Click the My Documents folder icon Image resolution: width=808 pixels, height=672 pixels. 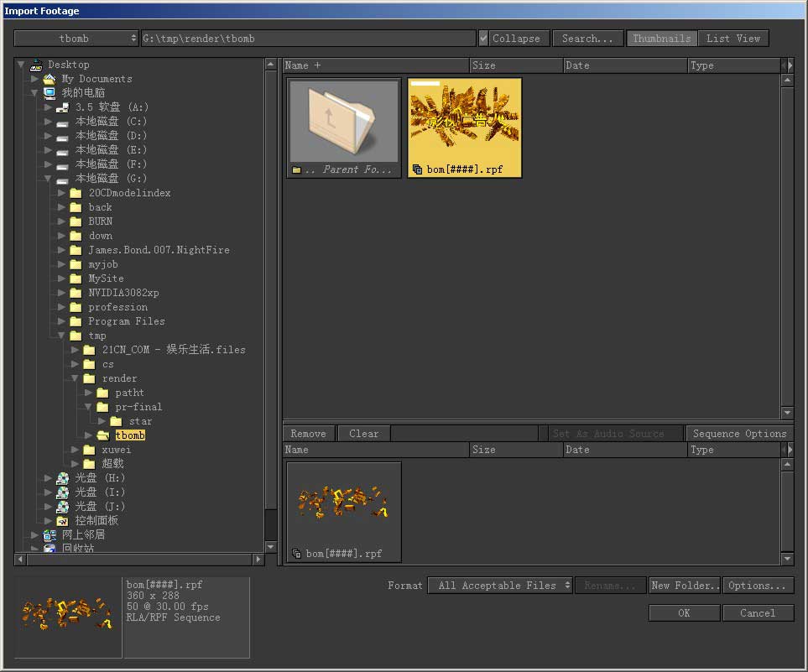50,79
